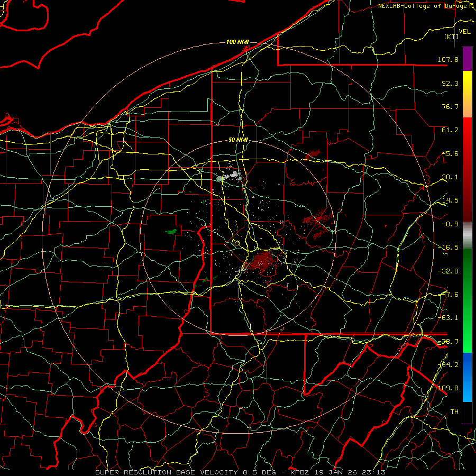
Task: Click the 92.3 legend value
Action: pyautogui.click(x=450, y=83)
